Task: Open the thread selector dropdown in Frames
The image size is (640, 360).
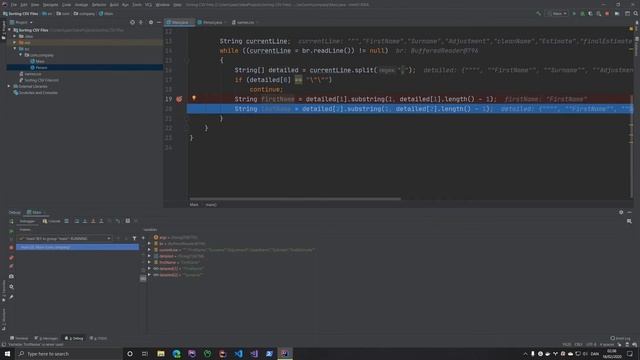Action: [64, 238]
